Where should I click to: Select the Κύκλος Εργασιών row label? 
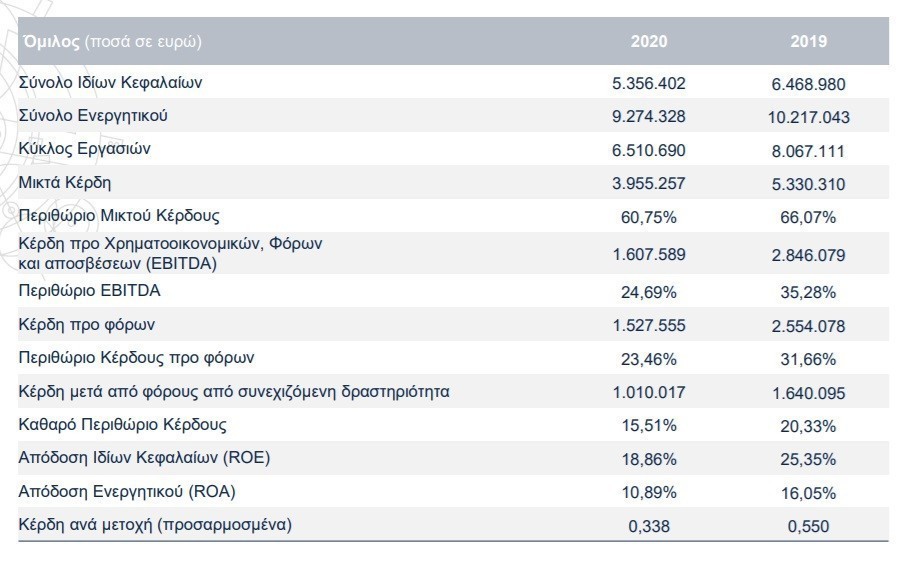click(84, 149)
